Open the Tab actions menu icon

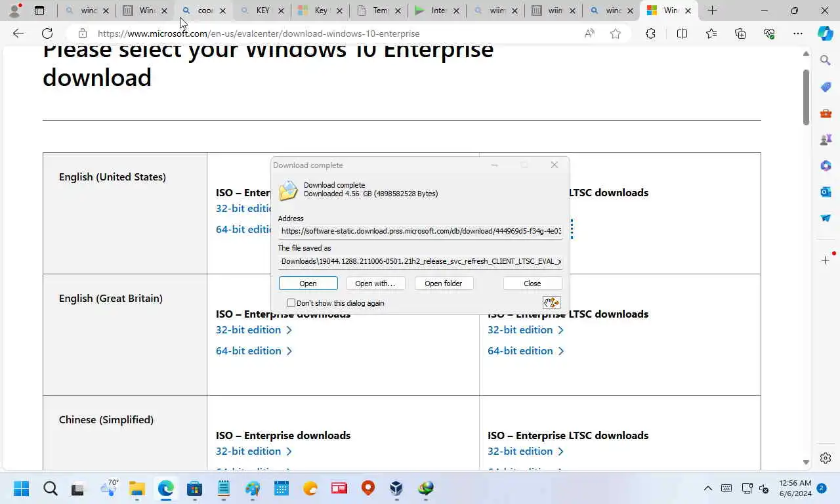point(39,10)
